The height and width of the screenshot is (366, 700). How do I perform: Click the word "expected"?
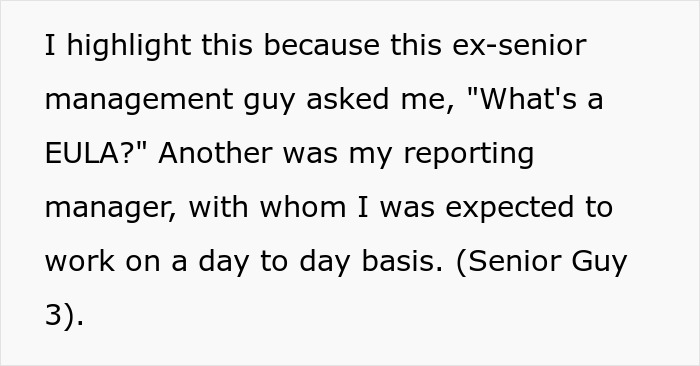pos(510,209)
